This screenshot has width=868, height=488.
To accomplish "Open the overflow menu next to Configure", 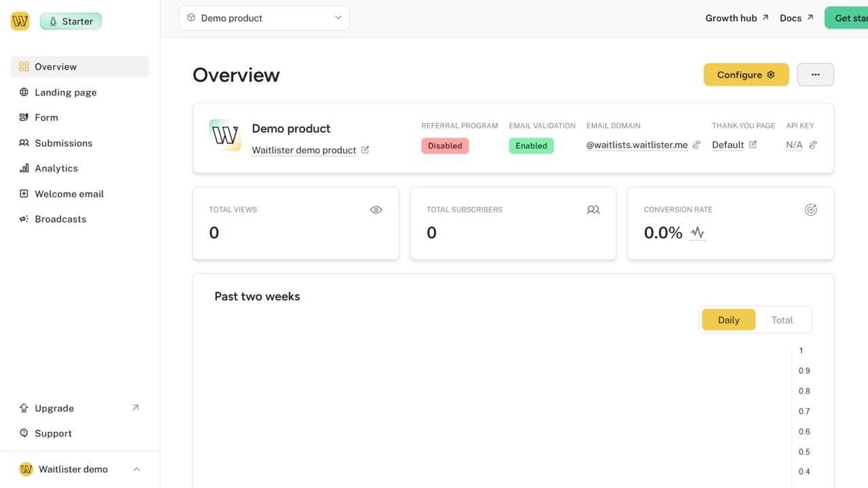I will click(x=815, y=75).
